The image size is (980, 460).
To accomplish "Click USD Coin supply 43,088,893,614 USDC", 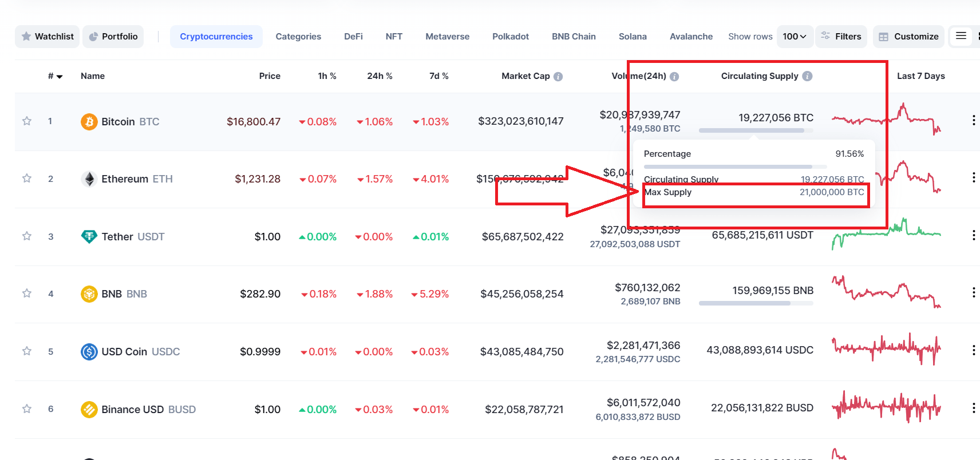I will pos(760,350).
